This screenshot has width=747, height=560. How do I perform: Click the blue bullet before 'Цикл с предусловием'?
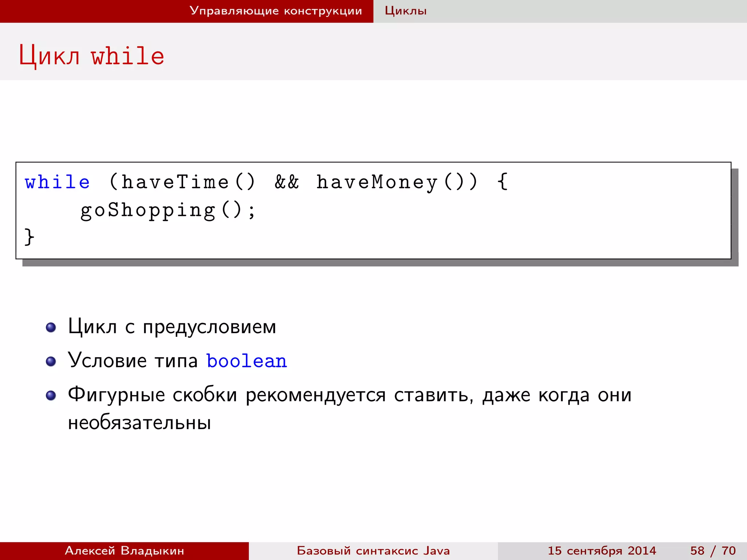(x=51, y=327)
